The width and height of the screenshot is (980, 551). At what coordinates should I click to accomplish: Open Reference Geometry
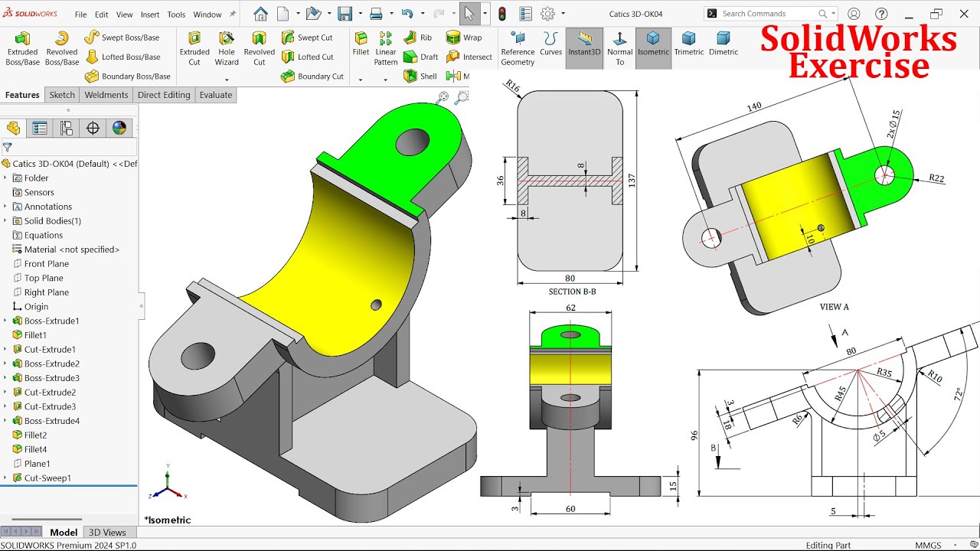[x=518, y=47]
